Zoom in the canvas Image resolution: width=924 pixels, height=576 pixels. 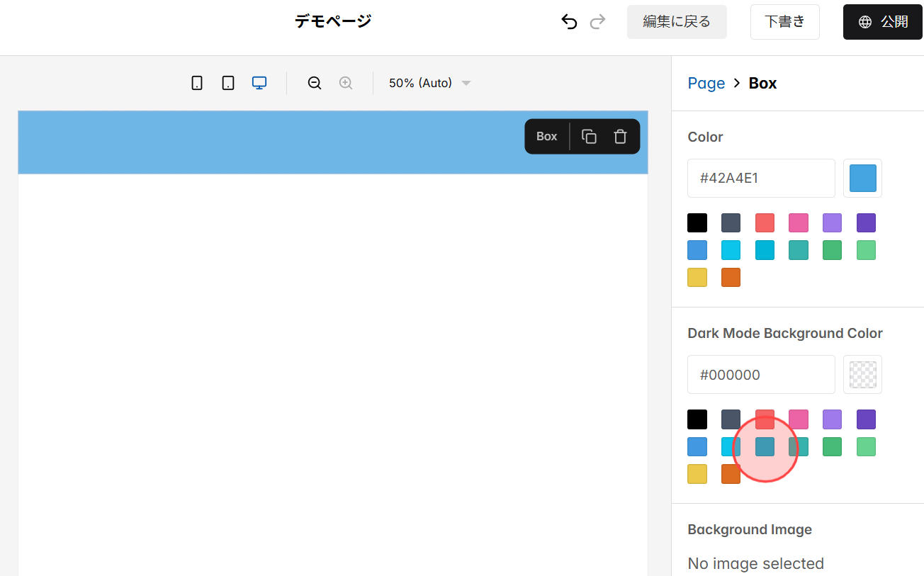point(345,82)
